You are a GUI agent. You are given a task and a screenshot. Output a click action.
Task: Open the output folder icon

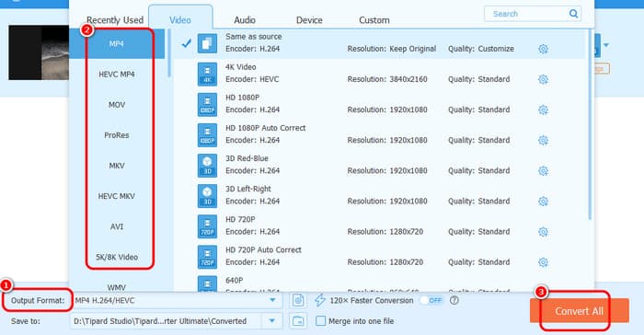(298, 321)
